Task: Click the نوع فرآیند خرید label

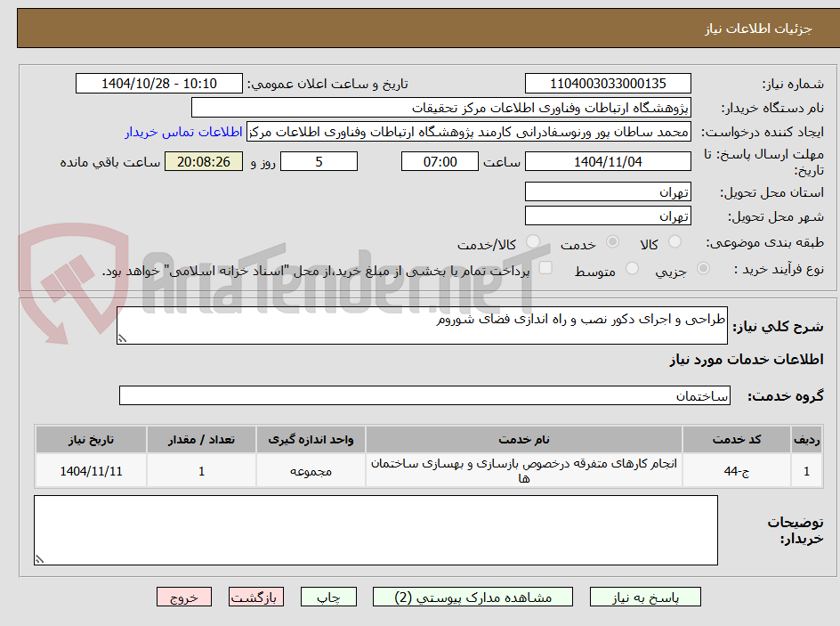Action: (x=779, y=269)
